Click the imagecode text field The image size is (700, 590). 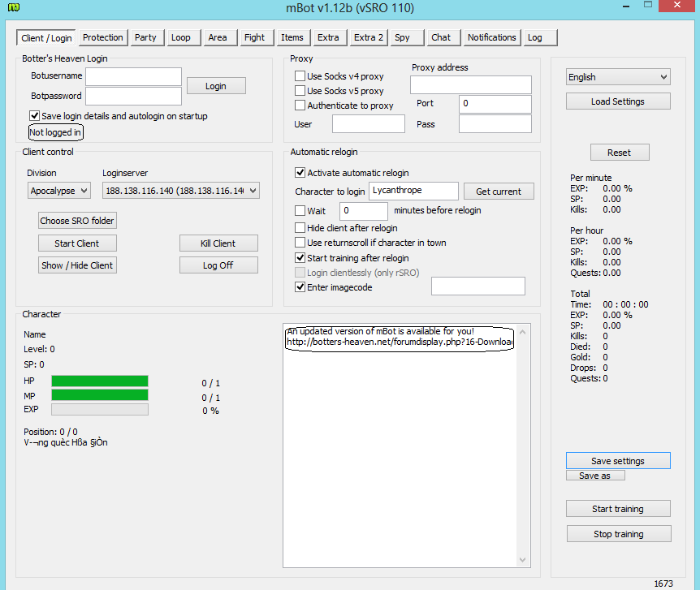[478, 286]
